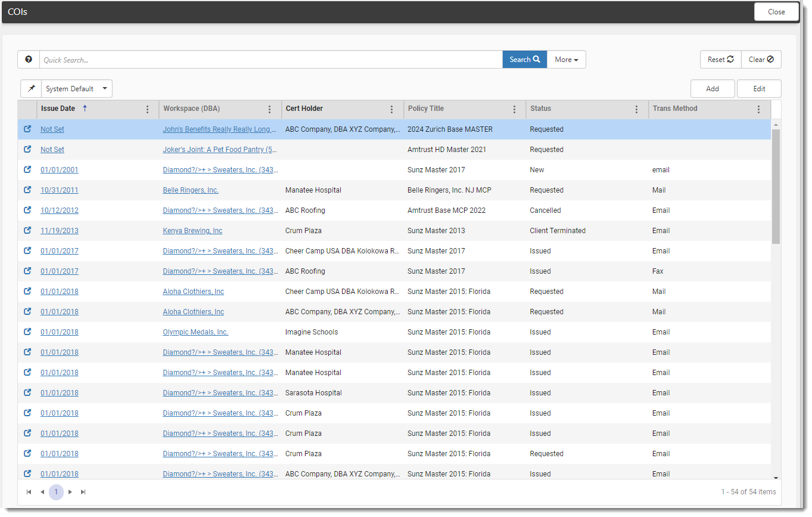Click the 1 - 54 of 54 items label
Viewport: 812px width, 517px height.
point(748,492)
